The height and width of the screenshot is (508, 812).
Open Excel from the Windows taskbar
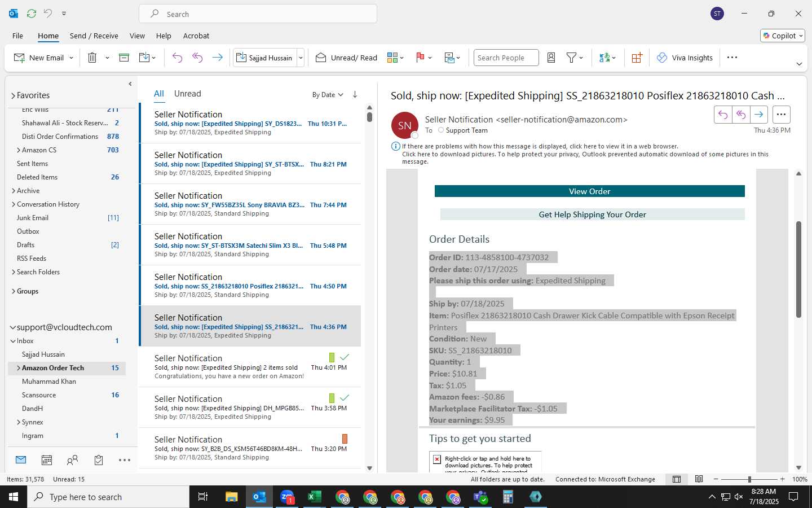[x=314, y=497]
